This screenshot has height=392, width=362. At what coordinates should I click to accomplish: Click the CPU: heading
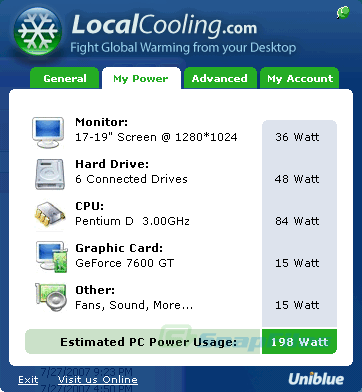point(90,206)
